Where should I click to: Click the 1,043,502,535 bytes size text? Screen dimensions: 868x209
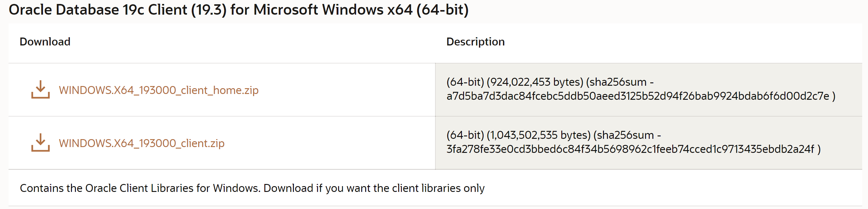(538, 135)
